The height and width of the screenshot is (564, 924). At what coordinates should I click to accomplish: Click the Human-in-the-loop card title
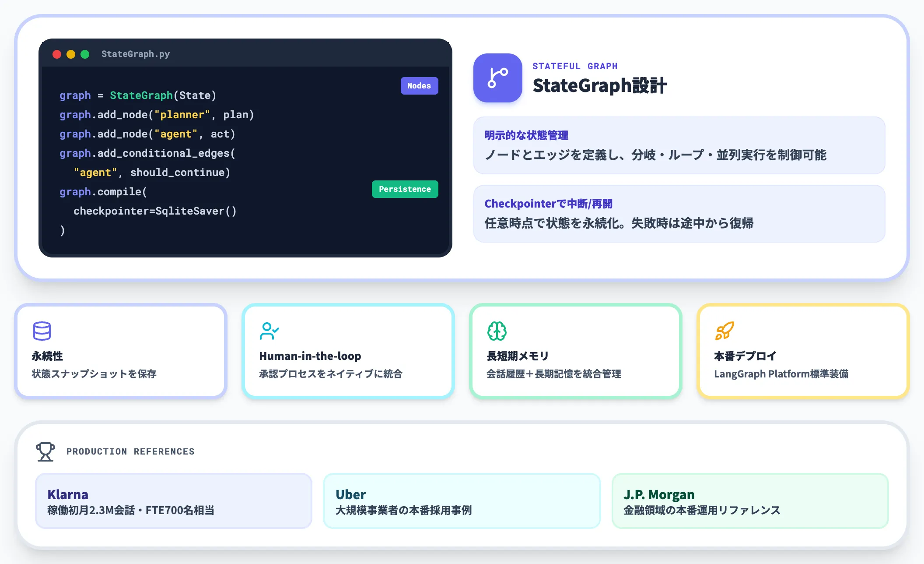(x=310, y=356)
